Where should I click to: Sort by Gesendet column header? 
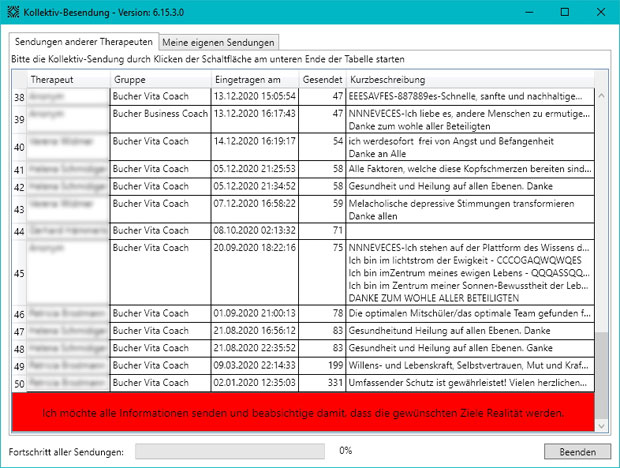pos(322,79)
